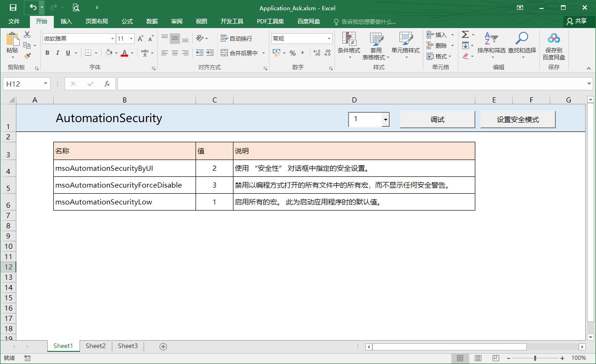Align cell content to top

click(165, 38)
